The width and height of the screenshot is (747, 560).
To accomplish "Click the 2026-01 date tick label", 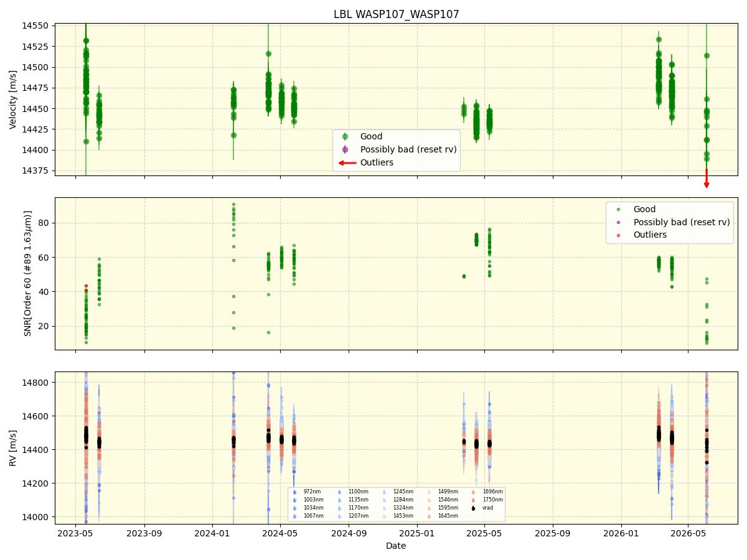I will pos(621,533).
